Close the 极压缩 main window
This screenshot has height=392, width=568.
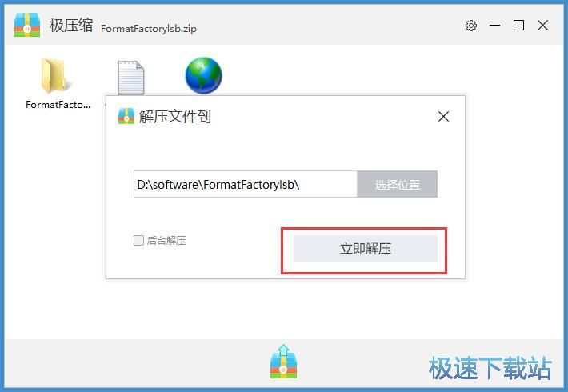click(x=542, y=26)
